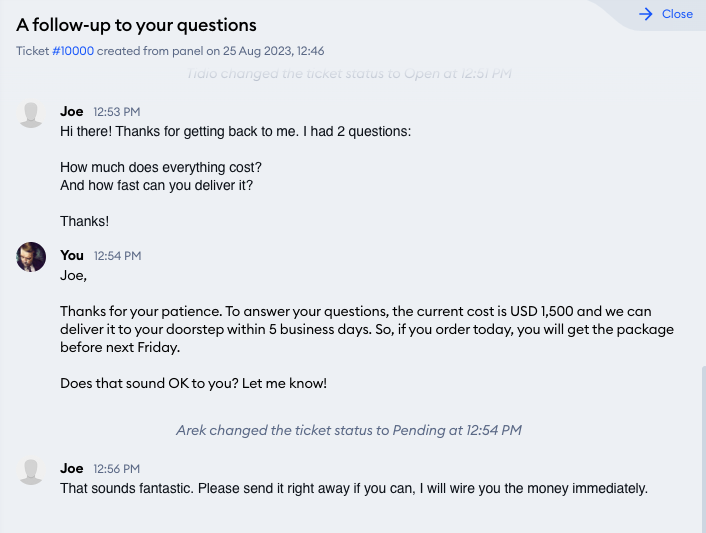Select Joe's name on first message
Image resolution: width=706 pixels, height=533 pixels.
pyautogui.click(x=72, y=111)
